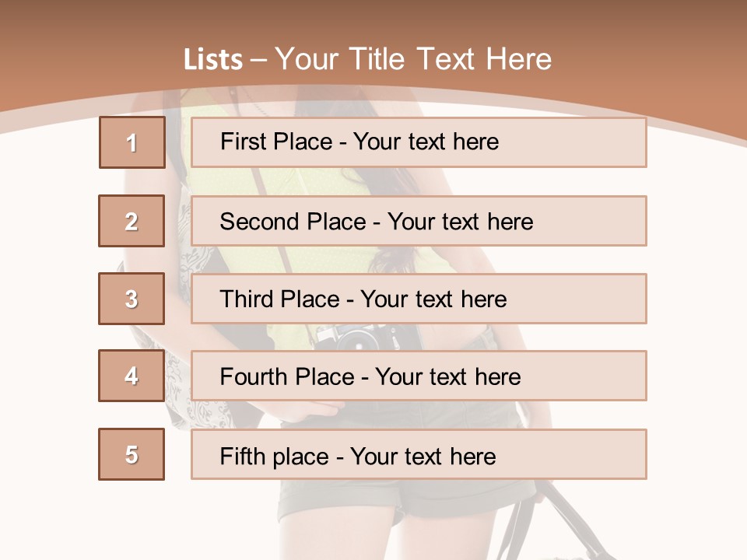Pick the number 5 box

132,454
